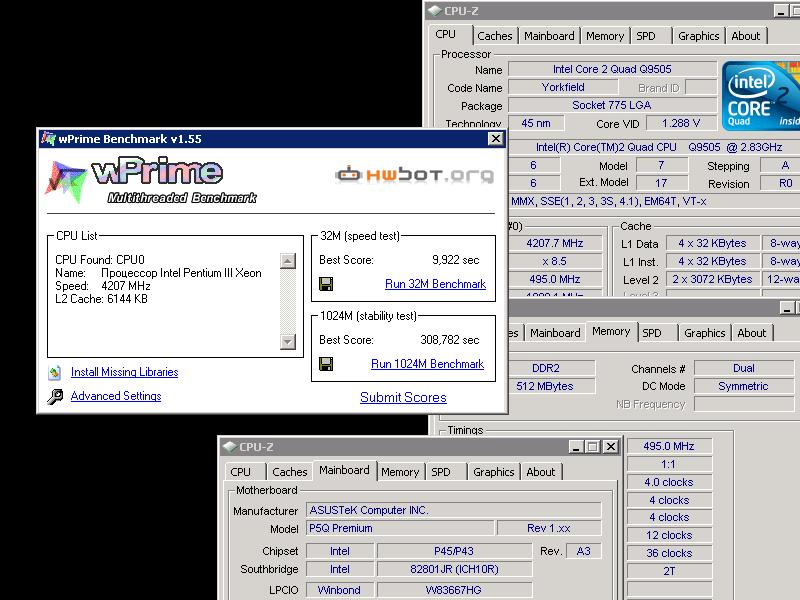Open About tab in memory CPU-Z window
Image resolution: width=800 pixels, height=600 pixels.
752,333
